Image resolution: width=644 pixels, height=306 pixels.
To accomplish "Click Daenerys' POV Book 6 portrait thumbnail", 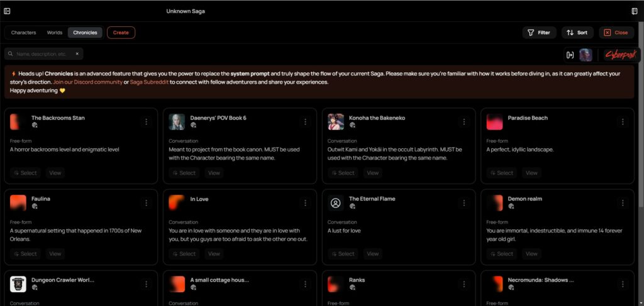I will (177, 122).
